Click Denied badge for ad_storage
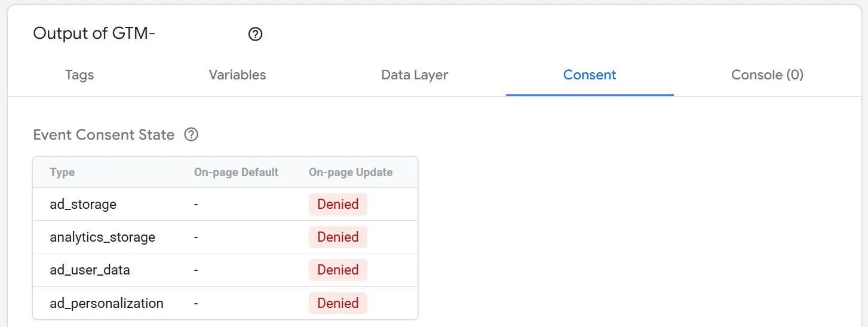The height and width of the screenshot is (327, 868). click(x=338, y=204)
